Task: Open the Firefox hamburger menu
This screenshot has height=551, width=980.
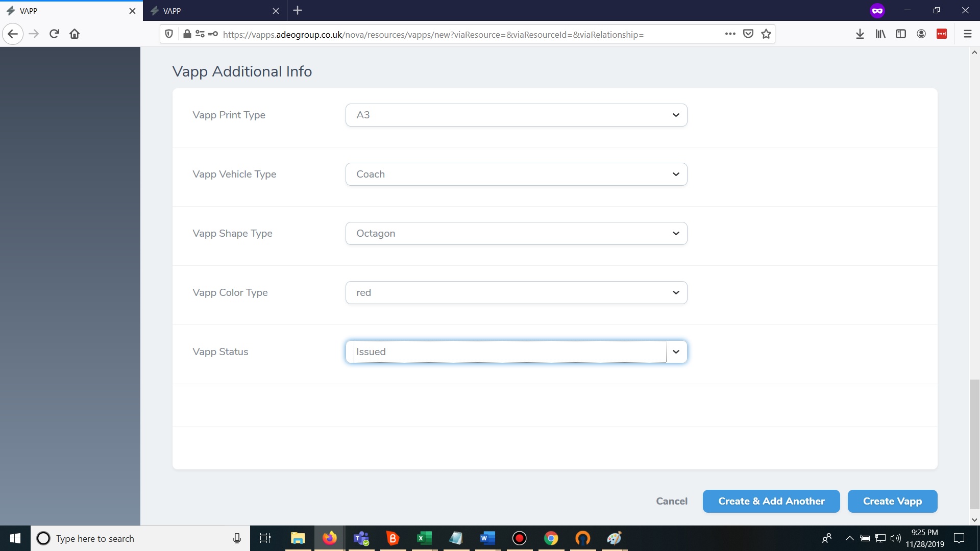Action: pos(967,34)
